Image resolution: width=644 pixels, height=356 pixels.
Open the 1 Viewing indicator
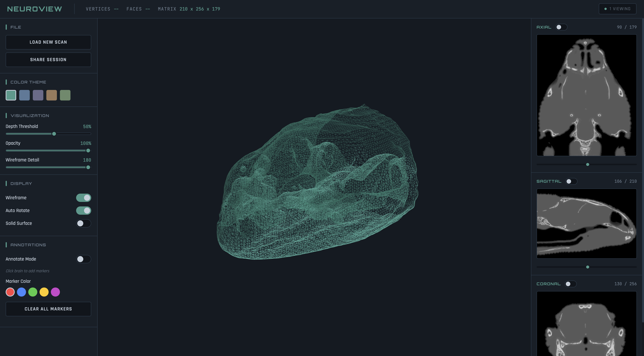[x=617, y=9]
